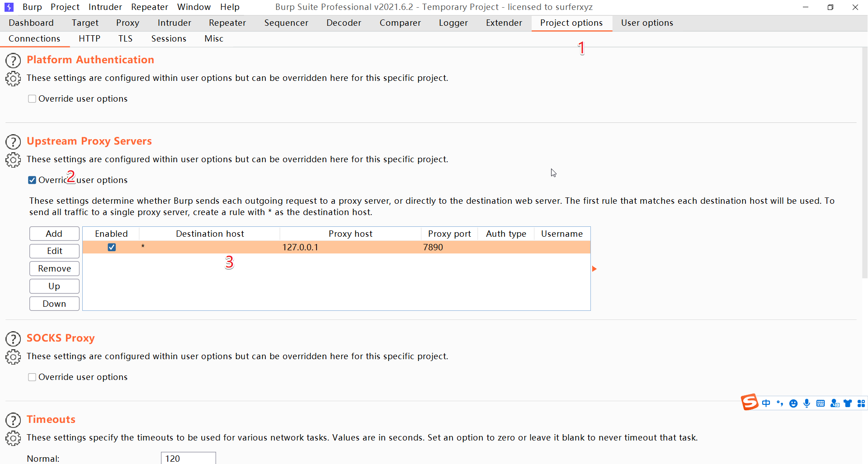The height and width of the screenshot is (464, 868).
Task: Select the 7890 proxy port cell
Action: click(x=449, y=247)
